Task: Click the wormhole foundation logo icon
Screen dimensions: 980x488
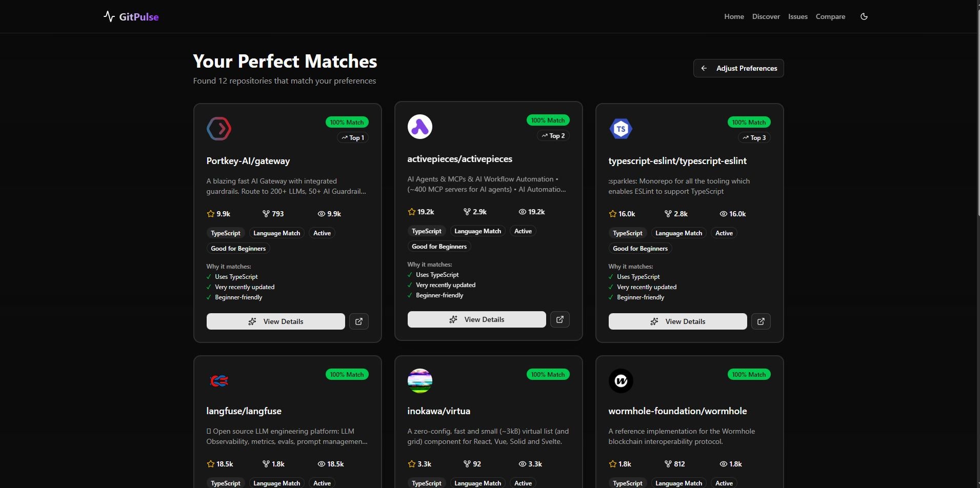Action: (621, 380)
